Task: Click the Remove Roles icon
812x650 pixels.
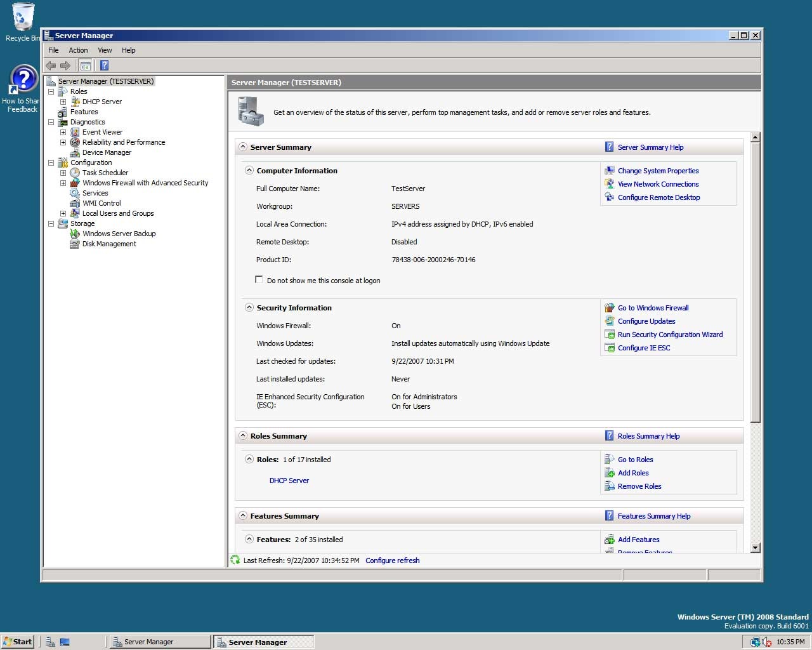Action: point(609,486)
